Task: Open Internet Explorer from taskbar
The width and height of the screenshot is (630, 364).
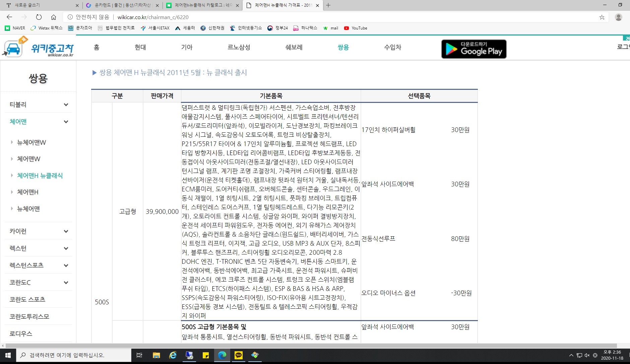Action: pos(173,355)
